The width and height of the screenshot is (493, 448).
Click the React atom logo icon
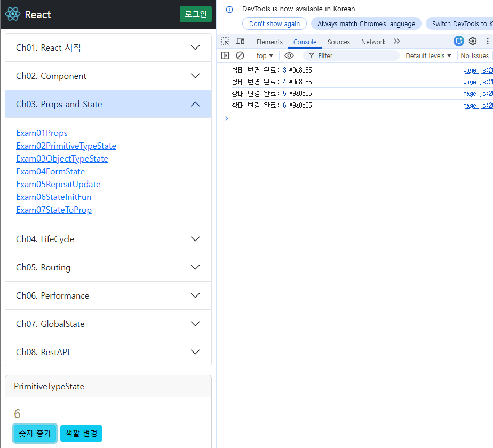coord(13,14)
